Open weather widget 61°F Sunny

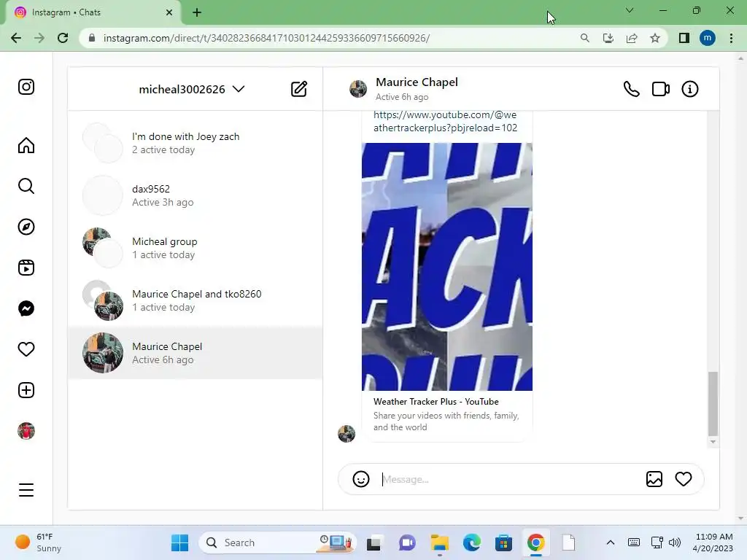pyautogui.click(x=39, y=542)
